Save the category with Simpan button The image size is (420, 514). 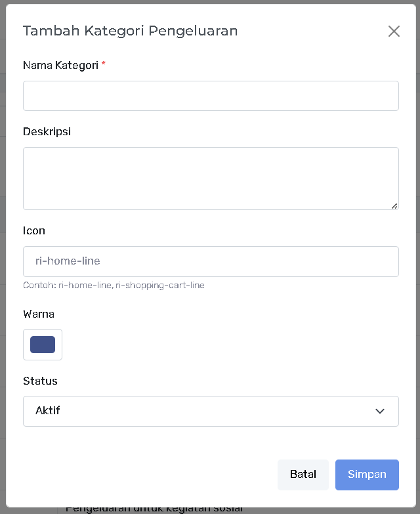[x=367, y=475]
